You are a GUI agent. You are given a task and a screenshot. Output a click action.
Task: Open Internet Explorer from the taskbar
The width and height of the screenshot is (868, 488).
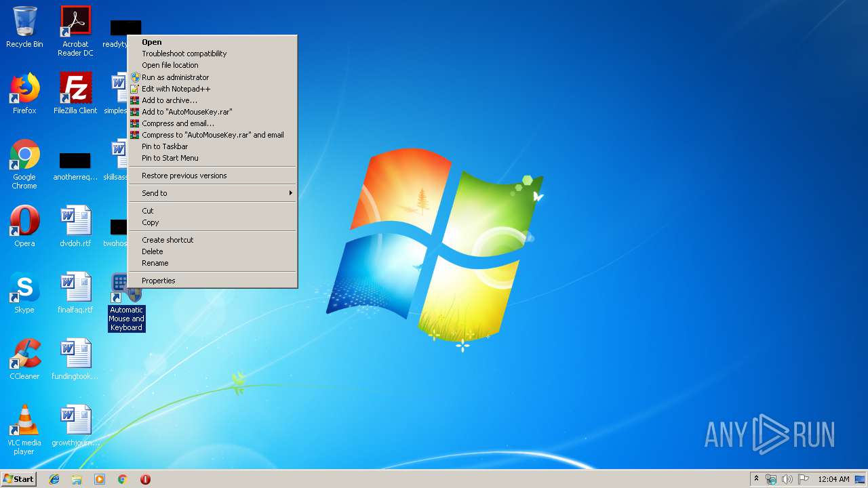coord(54,479)
